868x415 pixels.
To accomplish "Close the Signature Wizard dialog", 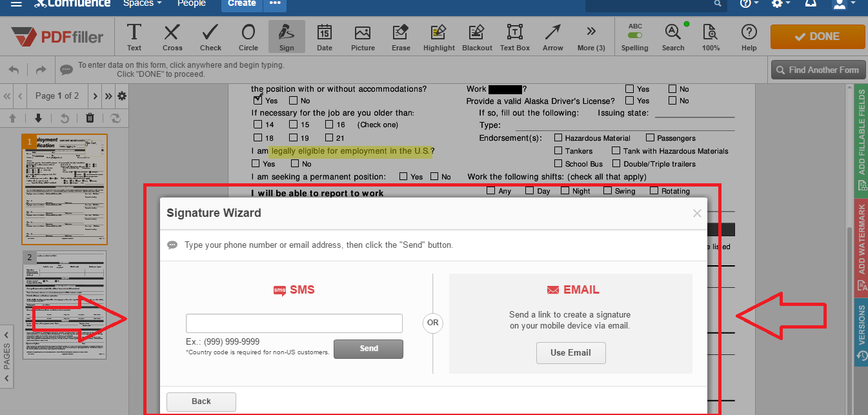I will pos(697,213).
